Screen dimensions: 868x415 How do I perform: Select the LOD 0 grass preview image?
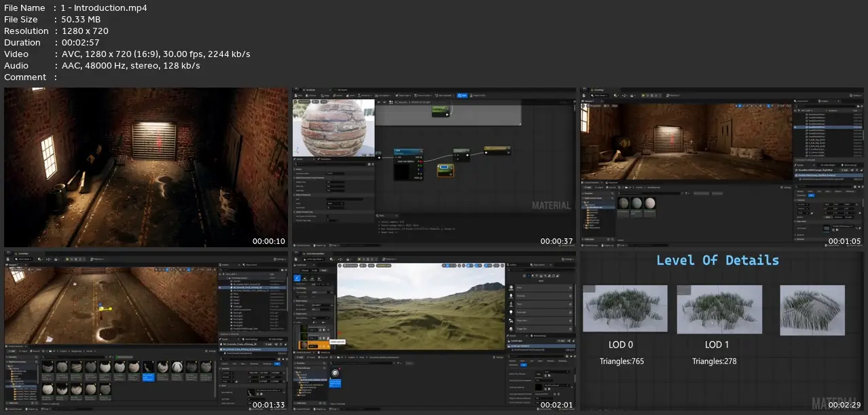coord(625,308)
